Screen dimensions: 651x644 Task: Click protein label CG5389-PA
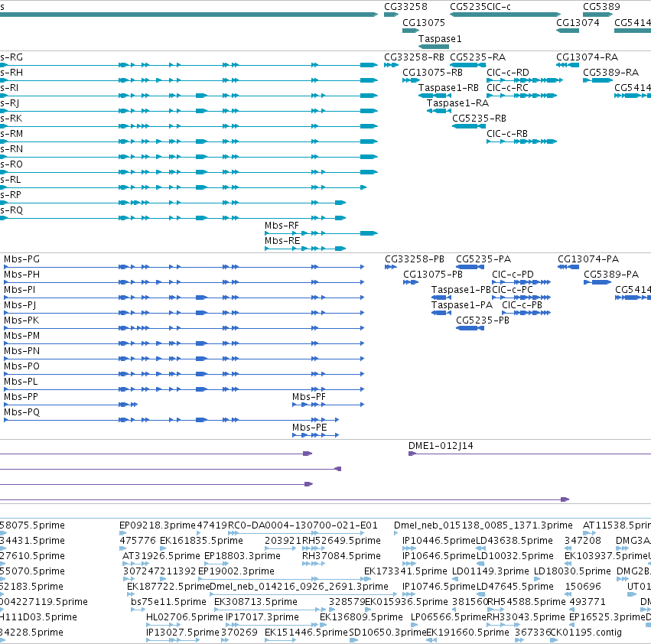point(610,275)
